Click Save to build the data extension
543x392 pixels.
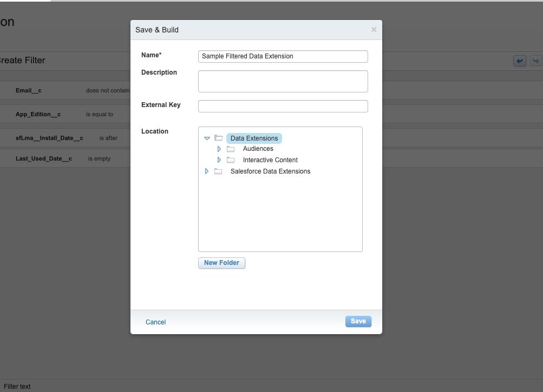[358, 321]
